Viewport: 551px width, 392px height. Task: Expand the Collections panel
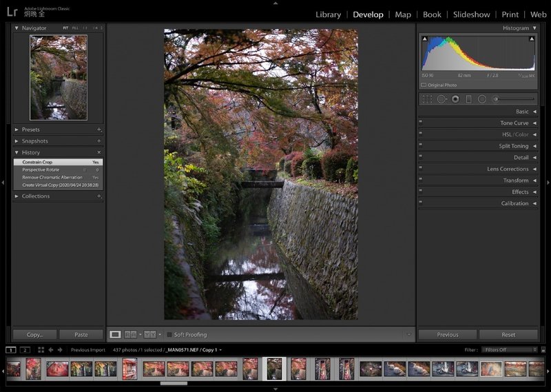(x=17, y=196)
